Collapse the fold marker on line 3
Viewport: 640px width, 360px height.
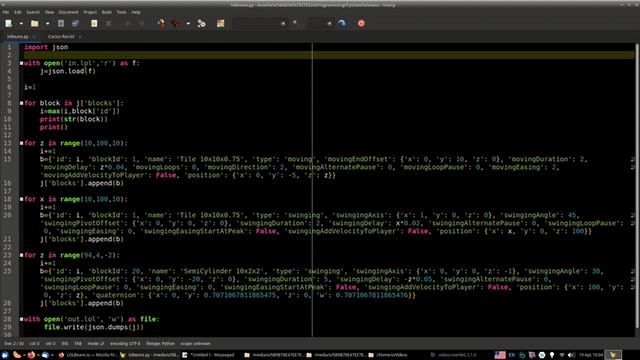tap(21, 63)
